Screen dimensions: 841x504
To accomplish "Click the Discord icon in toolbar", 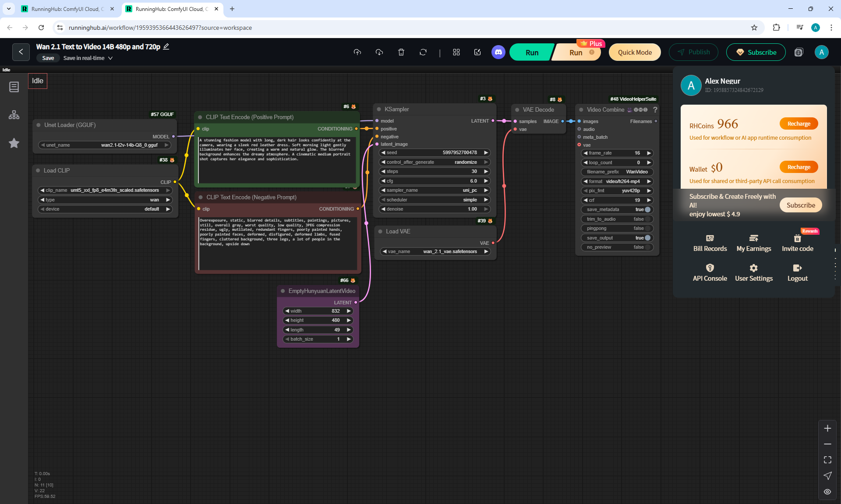I will [x=498, y=53].
